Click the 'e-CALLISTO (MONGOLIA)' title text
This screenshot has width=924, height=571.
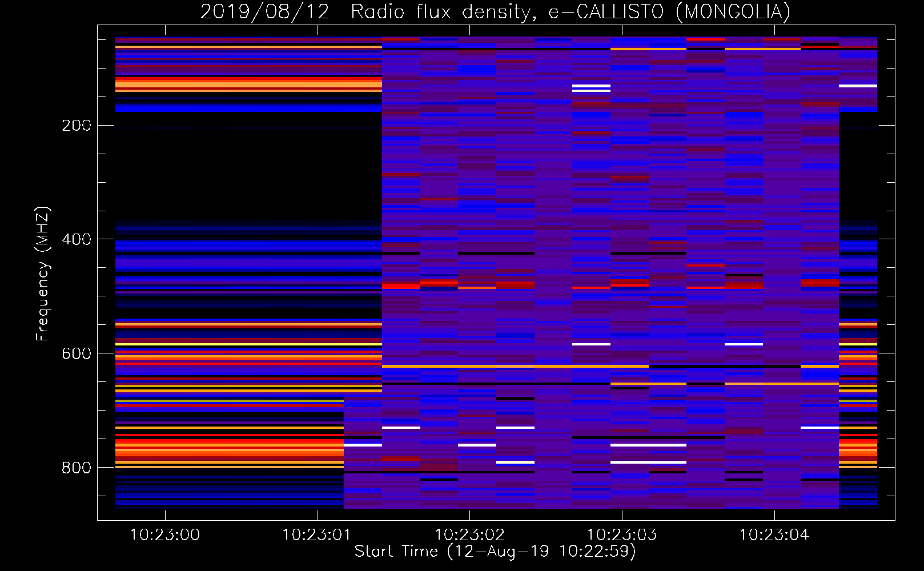669,12
